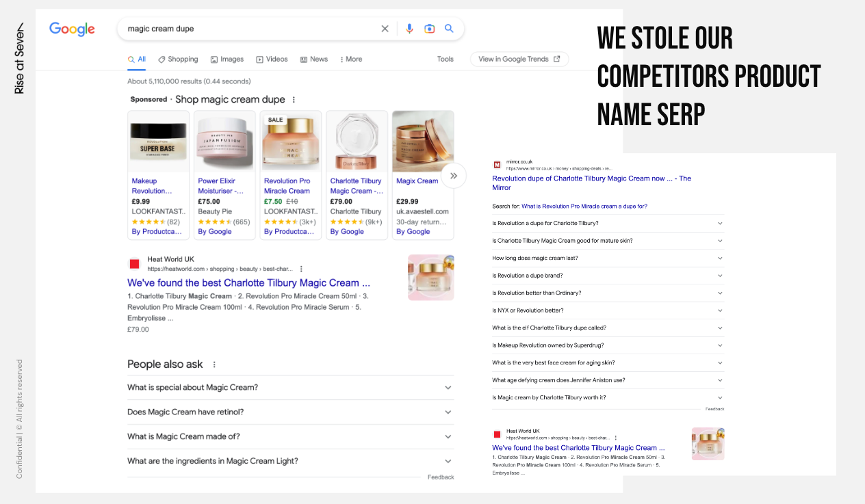Click the Heat World UK red favicon
The height and width of the screenshot is (504, 865).
pos(134,264)
